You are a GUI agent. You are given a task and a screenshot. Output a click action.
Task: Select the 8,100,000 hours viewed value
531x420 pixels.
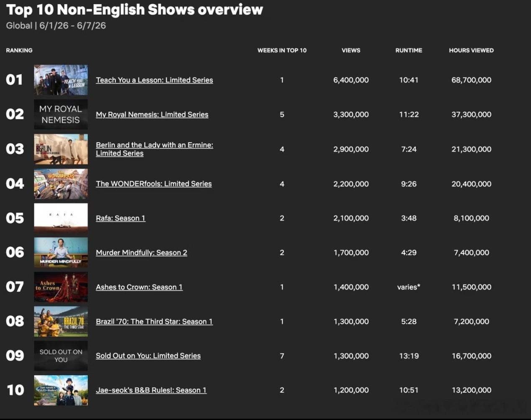click(471, 218)
